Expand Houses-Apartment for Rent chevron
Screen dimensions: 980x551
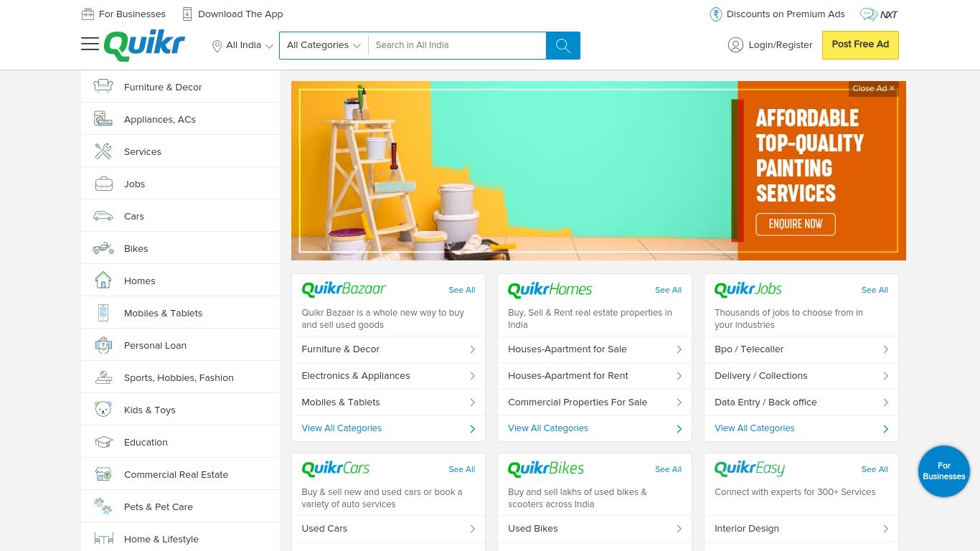click(679, 376)
